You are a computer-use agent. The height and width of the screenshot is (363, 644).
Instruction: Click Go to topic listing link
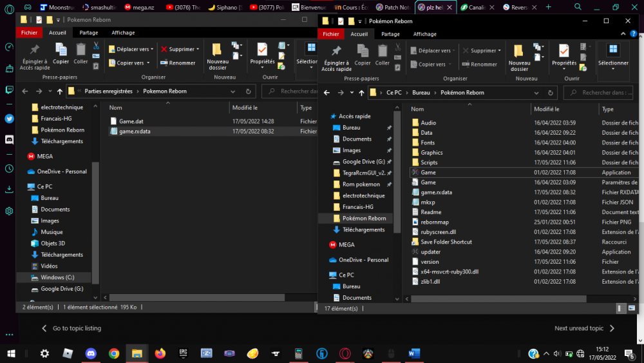pos(71,328)
